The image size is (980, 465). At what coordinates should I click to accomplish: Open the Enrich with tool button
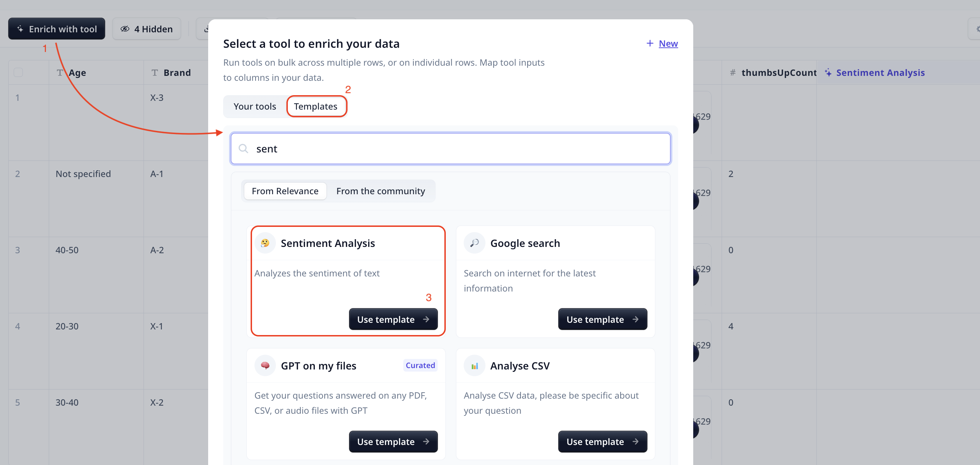56,29
